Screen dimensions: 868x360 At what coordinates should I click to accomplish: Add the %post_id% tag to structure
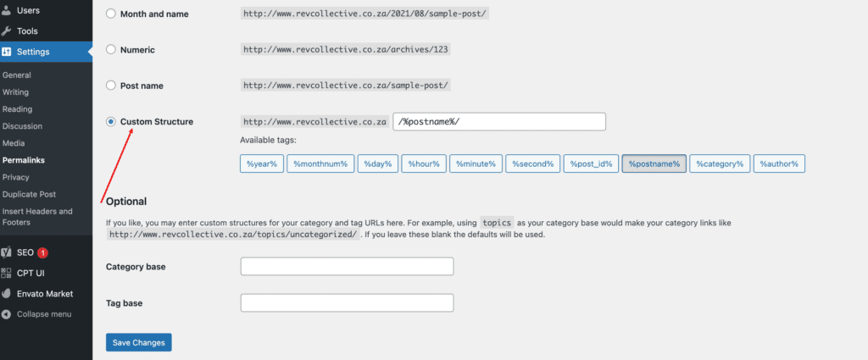click(591, 163)
